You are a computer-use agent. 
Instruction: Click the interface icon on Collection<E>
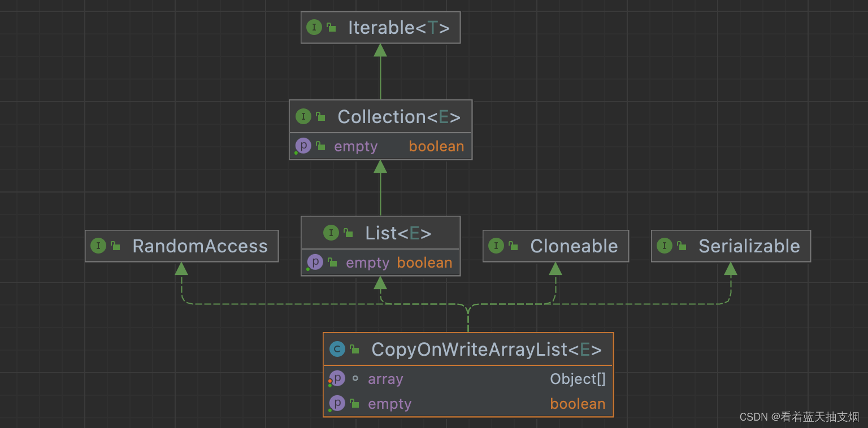tap(303, 117)
